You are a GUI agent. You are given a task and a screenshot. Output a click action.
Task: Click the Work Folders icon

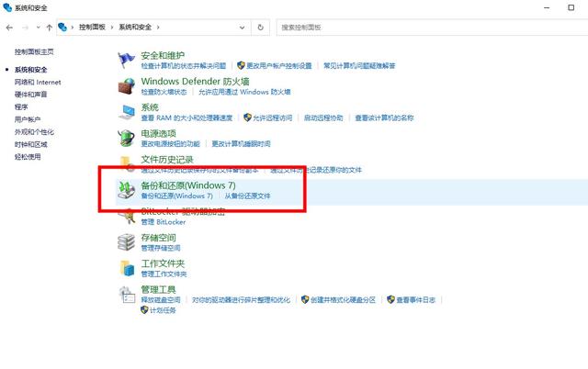point(127,268)
